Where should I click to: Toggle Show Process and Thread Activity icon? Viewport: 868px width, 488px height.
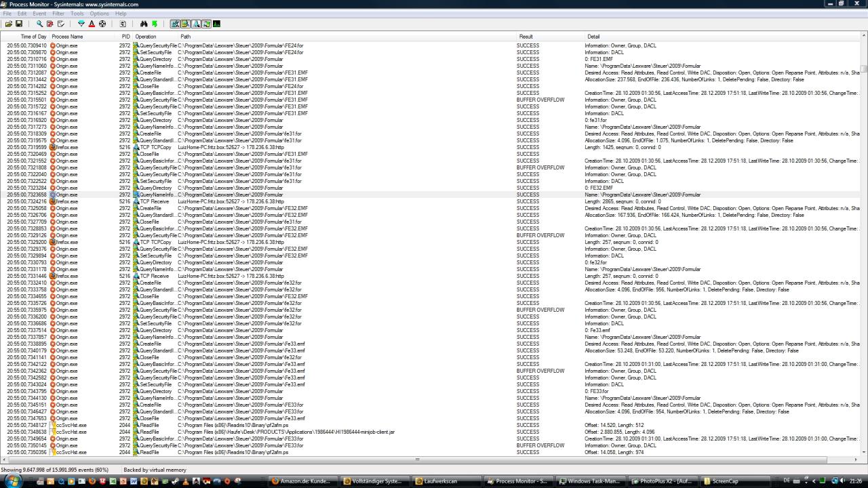[206, 24]
